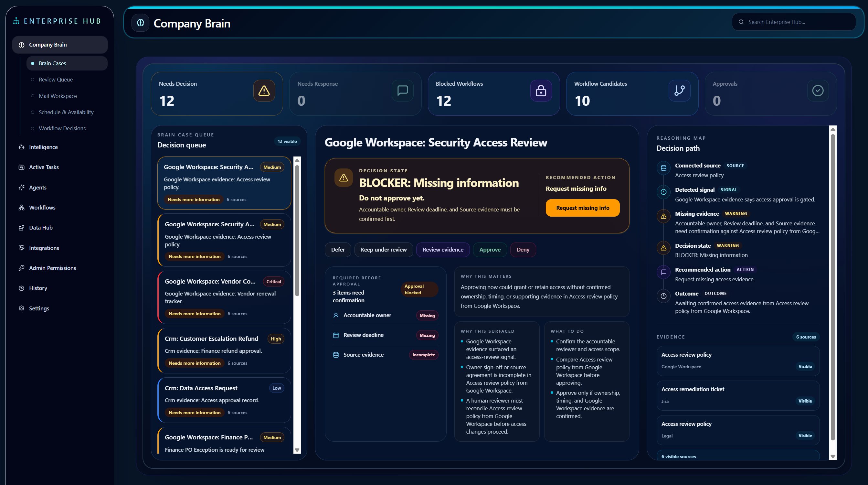Viewport: 868px width, 485px height.
Task: Click the Workflow Candidates branch icon
Action: tap(679, 90)
